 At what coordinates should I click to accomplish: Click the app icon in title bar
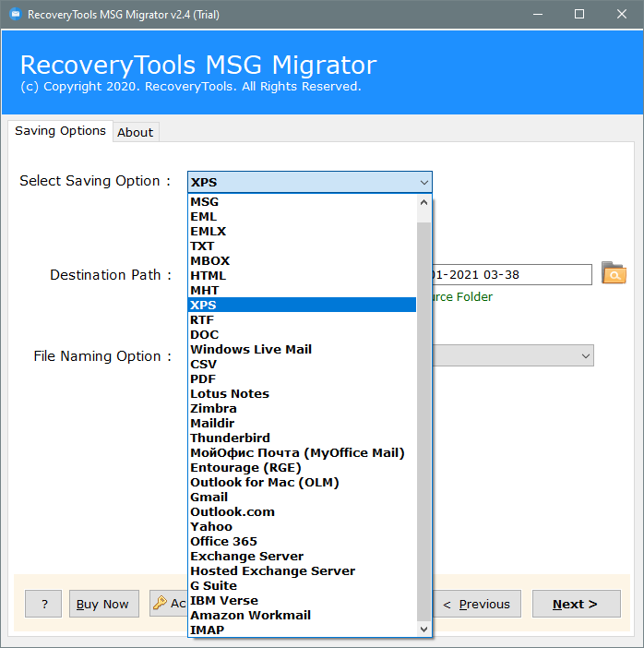[x=16, y=15]
